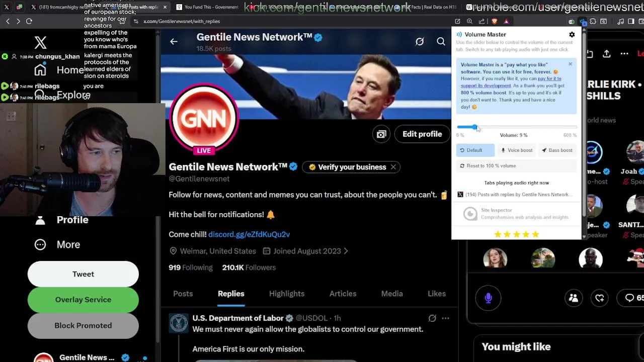Open the extensions puzzle icon

click(593, 22)
